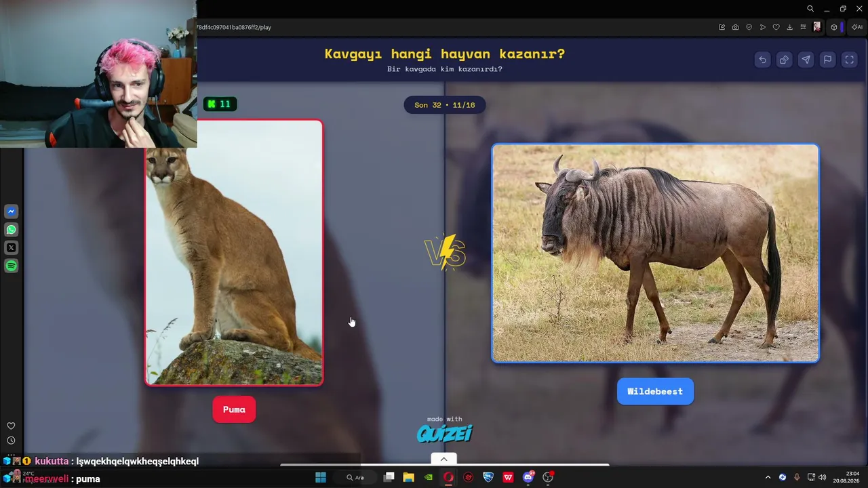The height and width of the screenshot is (488, 868).
Task: Pick the Puma photo card
Action: [x=234, y=253]
